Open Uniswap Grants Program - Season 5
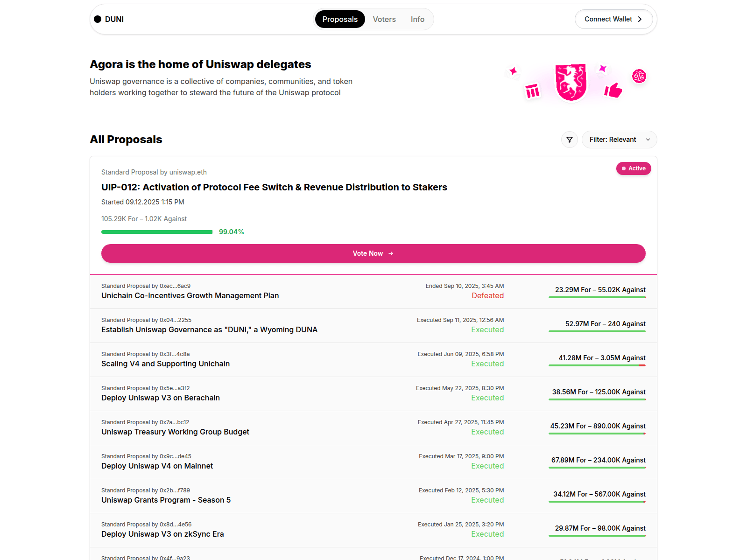Screen dimensions: 747x560 click(166, 500)
